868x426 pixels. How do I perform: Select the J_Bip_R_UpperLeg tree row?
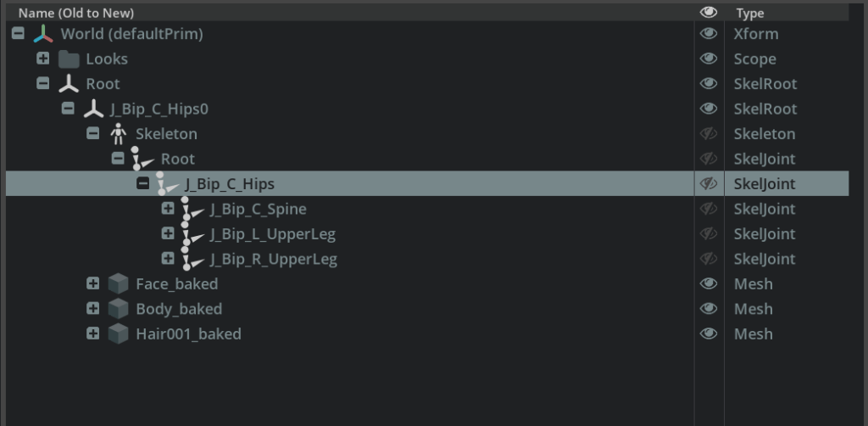point(273,260)
